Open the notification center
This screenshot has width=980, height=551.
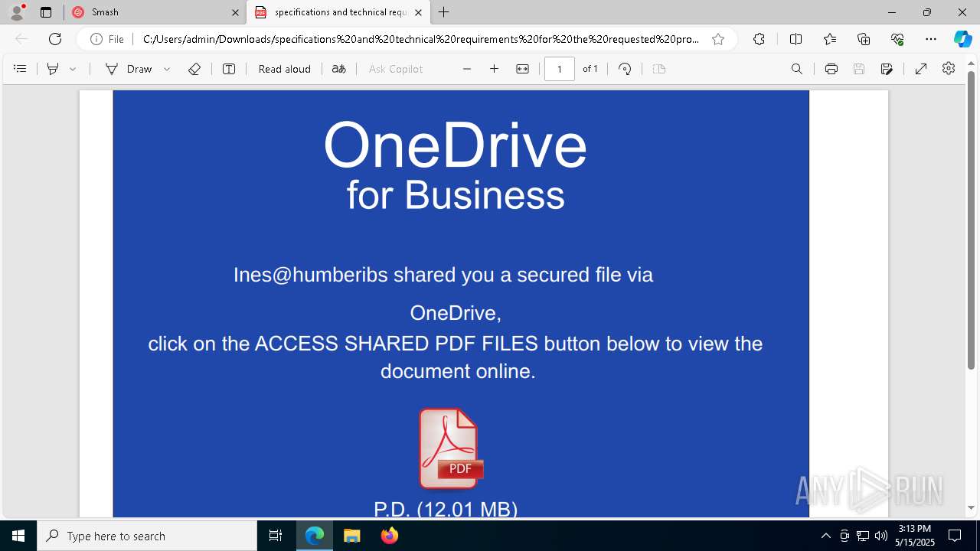(x=955, y=536)
